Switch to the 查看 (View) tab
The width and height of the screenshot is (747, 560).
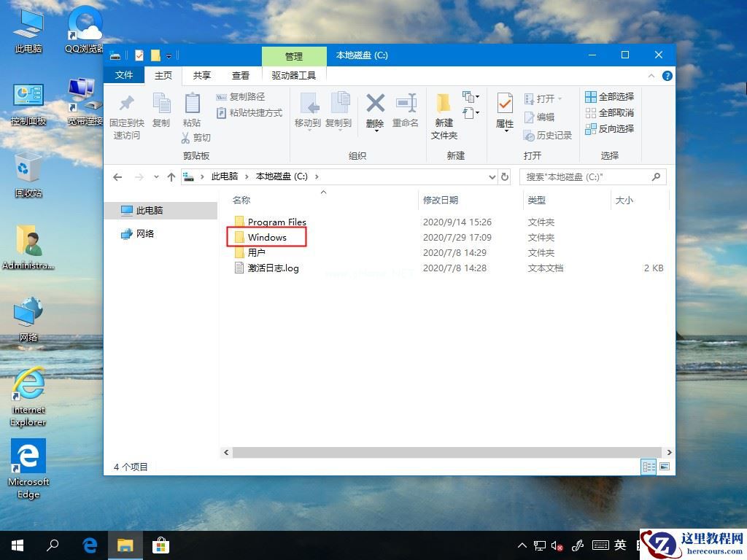coord(241,75)
